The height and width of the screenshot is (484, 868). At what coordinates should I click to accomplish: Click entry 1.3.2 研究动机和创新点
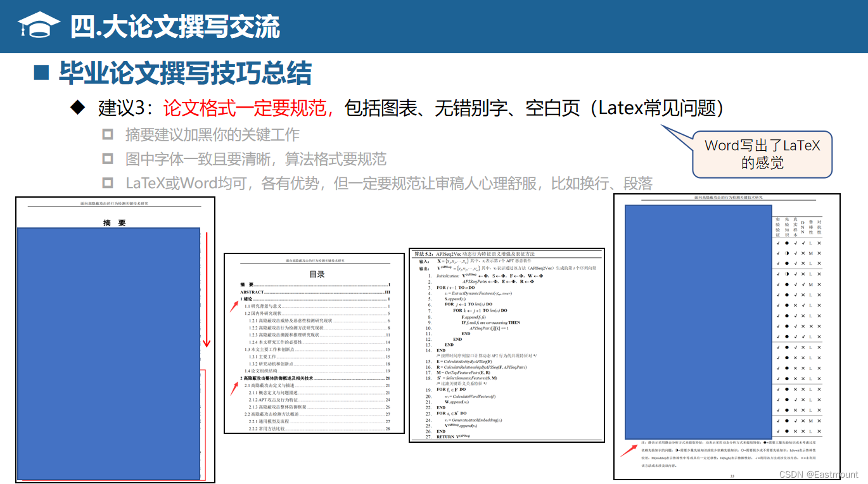pos(319,364)
